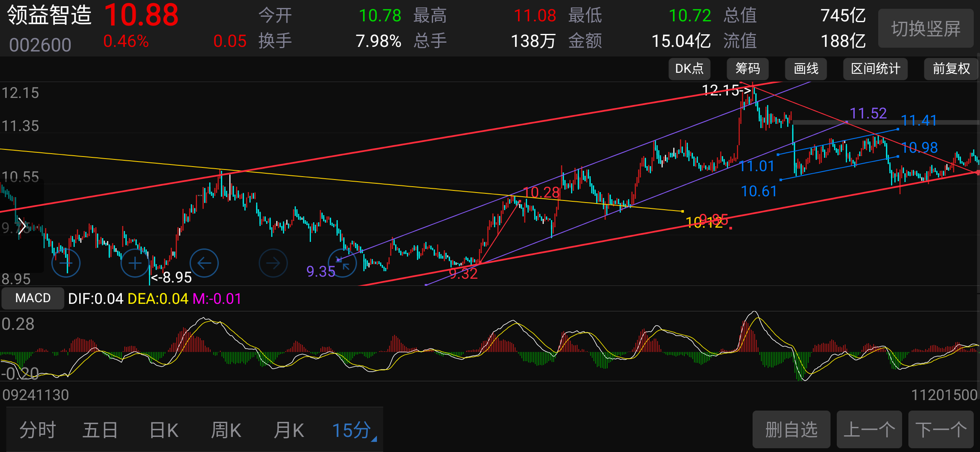Screen dimensions: 980x452
Task: Open the DK点 indicator
Action: [689, 69]
